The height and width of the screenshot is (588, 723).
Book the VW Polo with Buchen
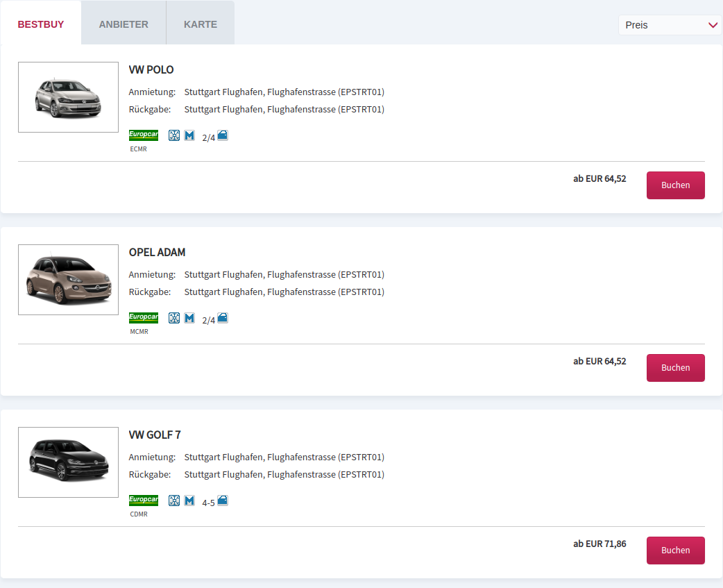[x=676, y=185]
